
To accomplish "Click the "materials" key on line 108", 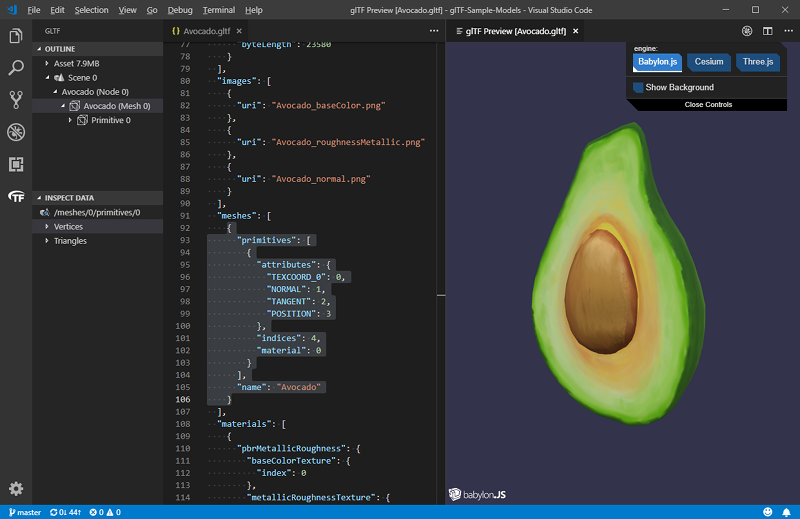I will coord(244,424).
